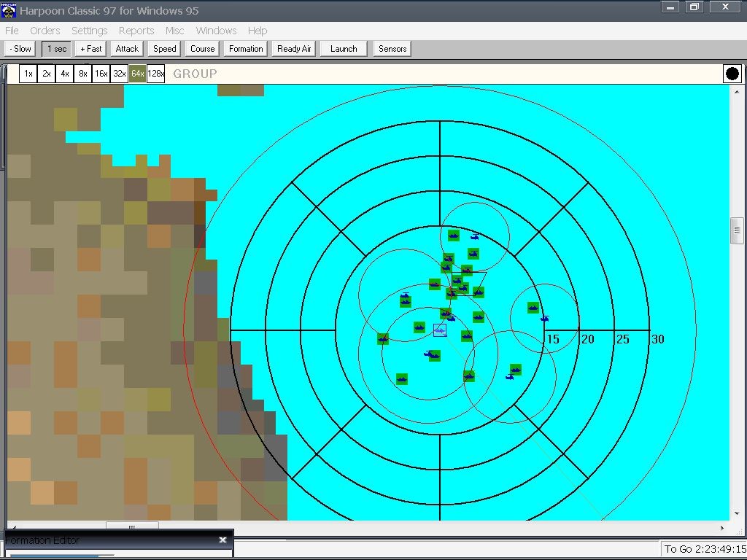Set zoom level to 1x
The height and width of the screenshot is (560, 747).
(28, 74)
